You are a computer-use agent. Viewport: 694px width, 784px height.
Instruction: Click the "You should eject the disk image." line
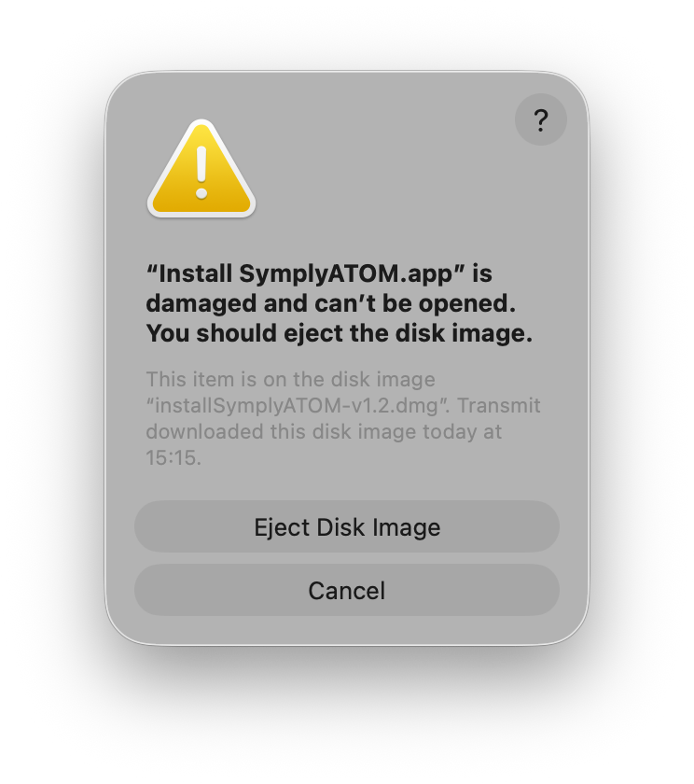[x=340, y=333]
